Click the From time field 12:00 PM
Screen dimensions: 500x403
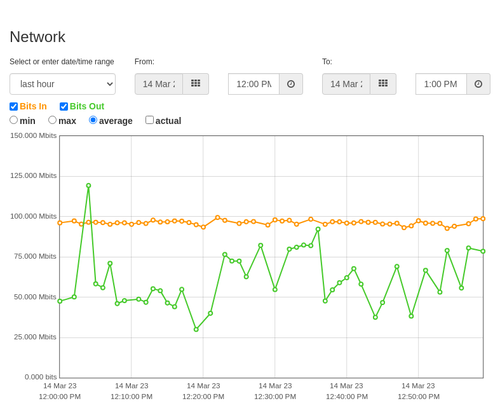254,84
